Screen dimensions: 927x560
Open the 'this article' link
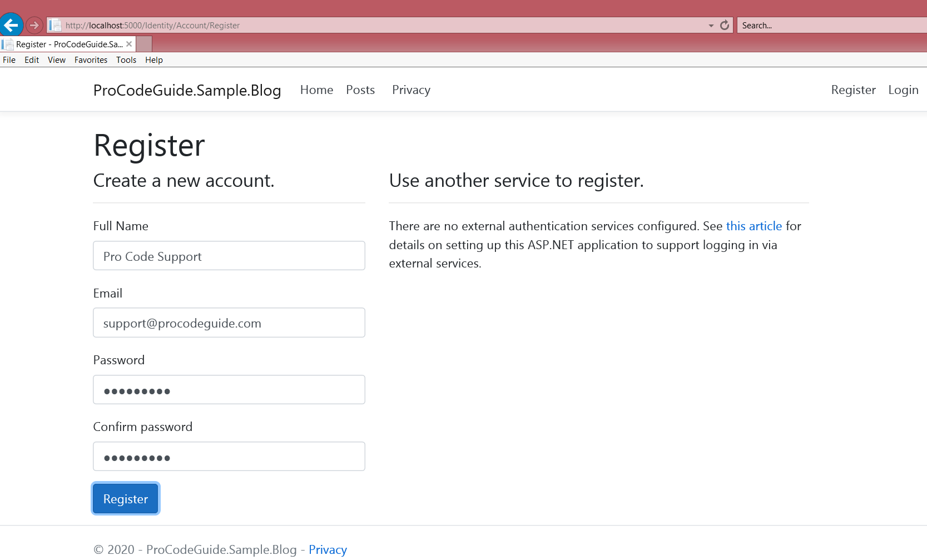[754, 226]
